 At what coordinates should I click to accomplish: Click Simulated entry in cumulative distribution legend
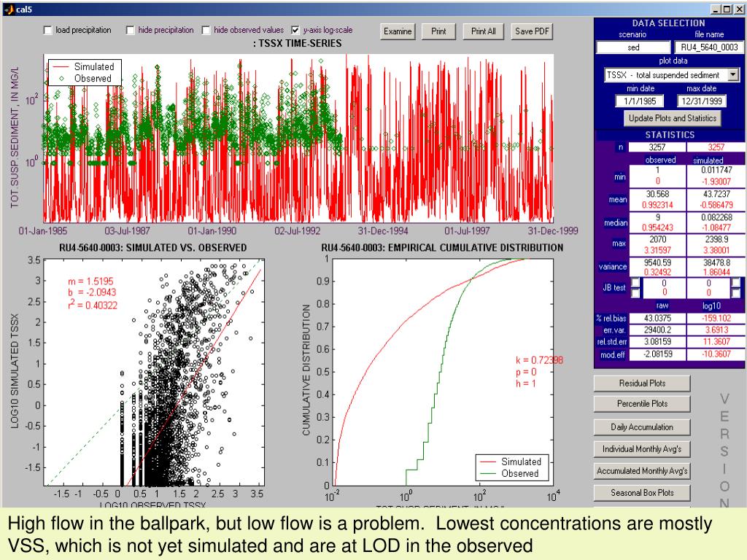[521, 462]
